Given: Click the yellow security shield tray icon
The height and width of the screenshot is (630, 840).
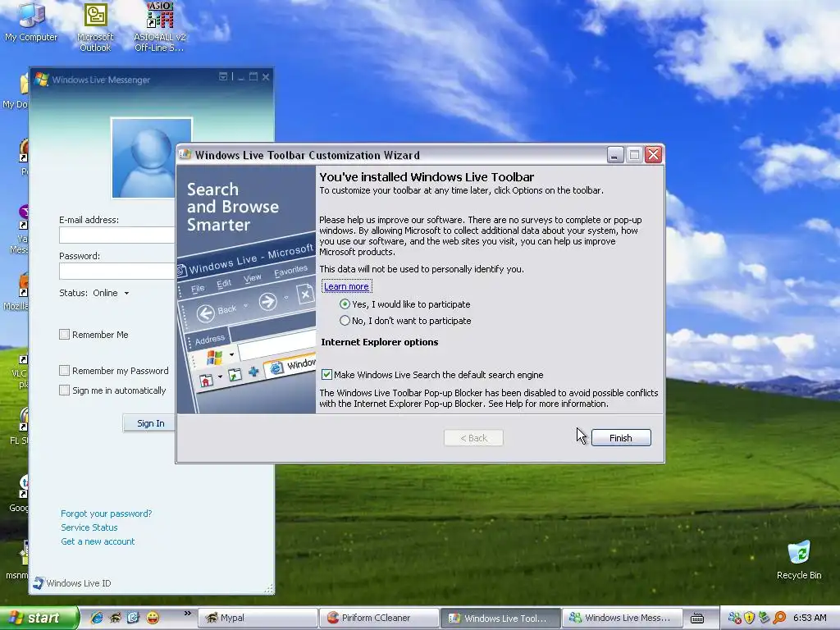Looking at the screenshot, I should coord(750,619).
